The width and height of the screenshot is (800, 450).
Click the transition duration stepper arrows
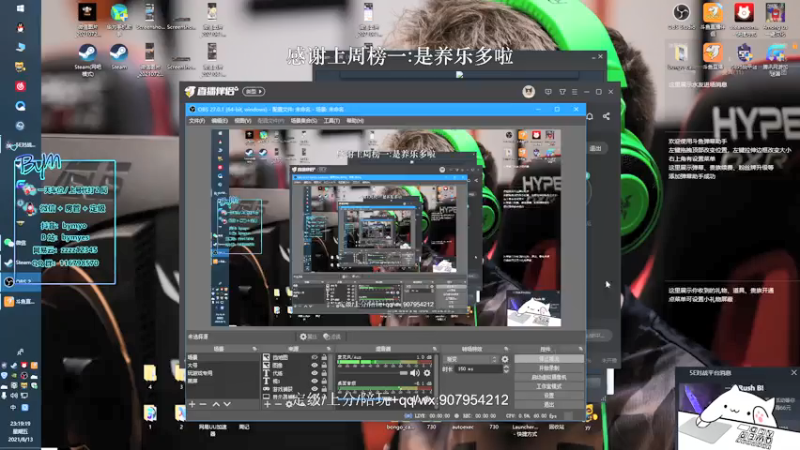506,369
